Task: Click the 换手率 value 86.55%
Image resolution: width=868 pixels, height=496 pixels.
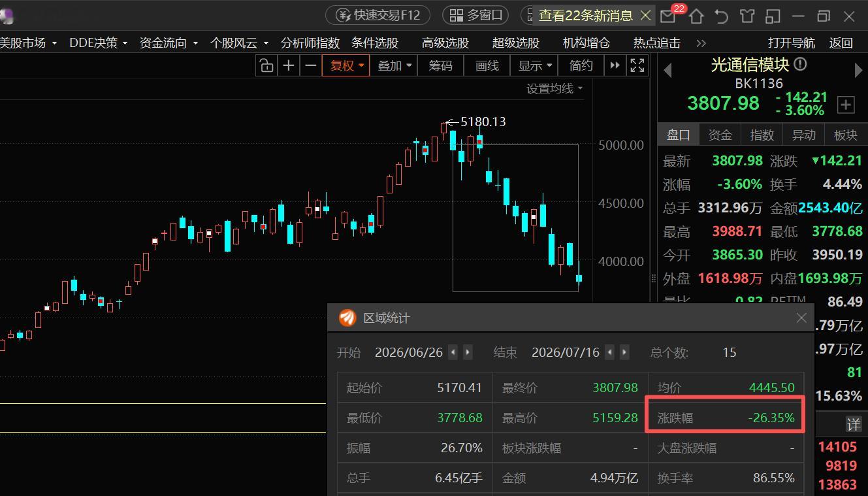Action: [774, 478]
